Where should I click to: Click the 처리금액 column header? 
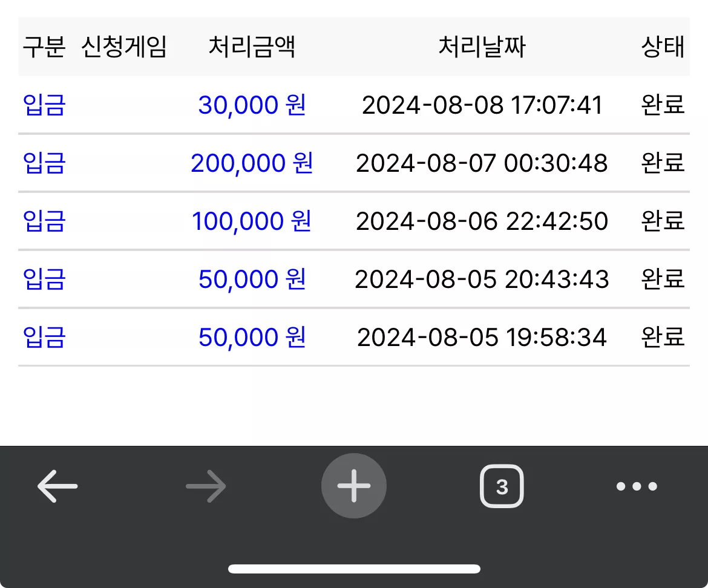pos(252,47)
